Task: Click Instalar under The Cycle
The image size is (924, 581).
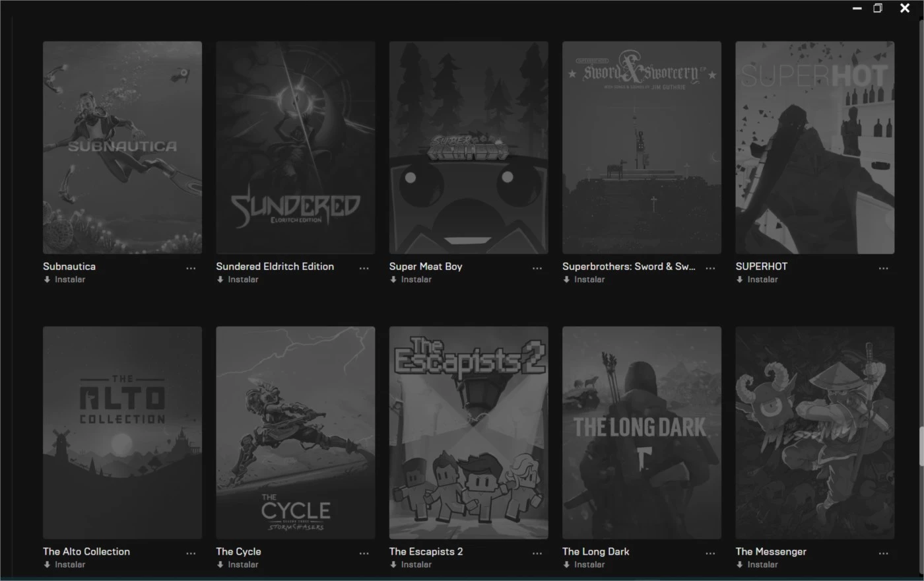Action: click(x=237, y=565)
